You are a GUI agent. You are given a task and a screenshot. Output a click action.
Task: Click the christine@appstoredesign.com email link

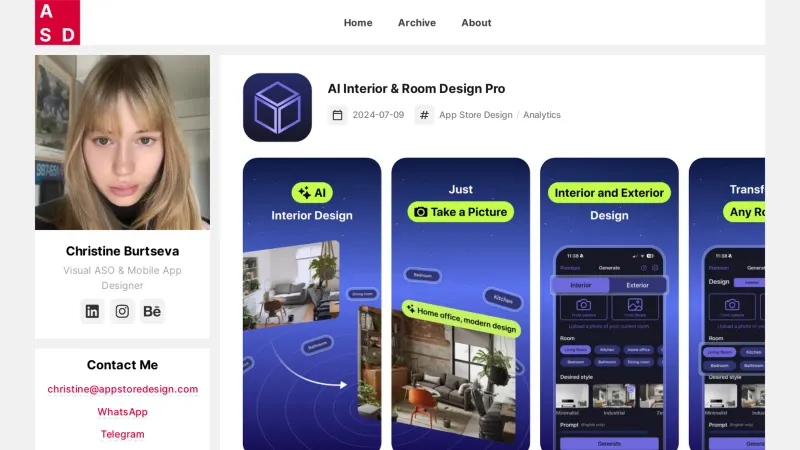[x=122, y=389]
